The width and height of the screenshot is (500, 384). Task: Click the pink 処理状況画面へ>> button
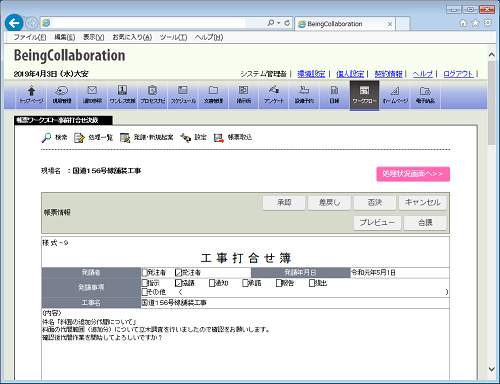click(413, 174)
